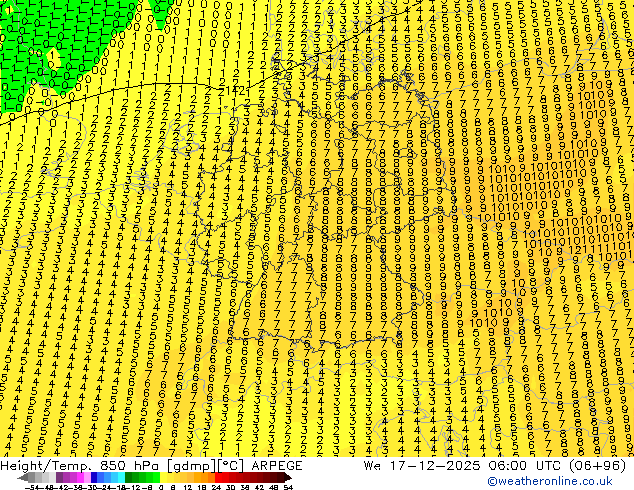Image resolution: width=634 pixels, height=490 pixels.
Task: Open the weatheronline.co.uk copyright link
Action: pyautogui.click(x=550, y=481)
